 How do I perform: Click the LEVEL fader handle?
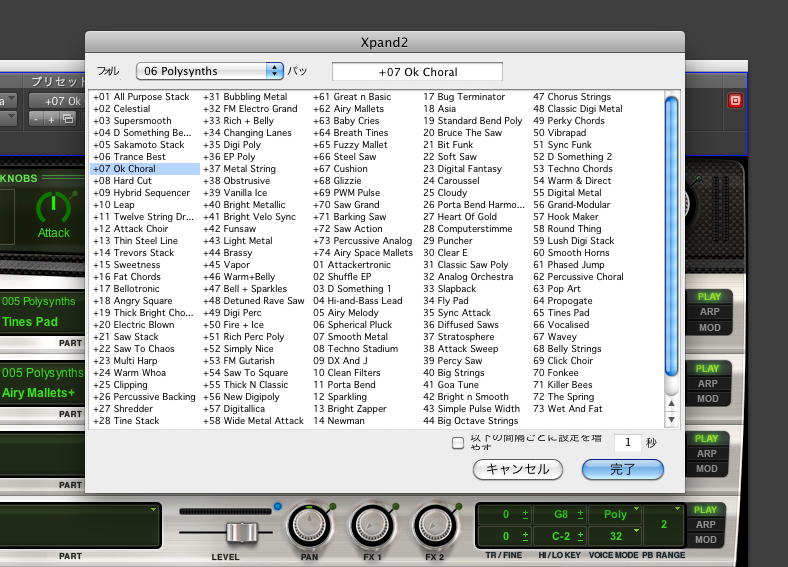[242, 532]
